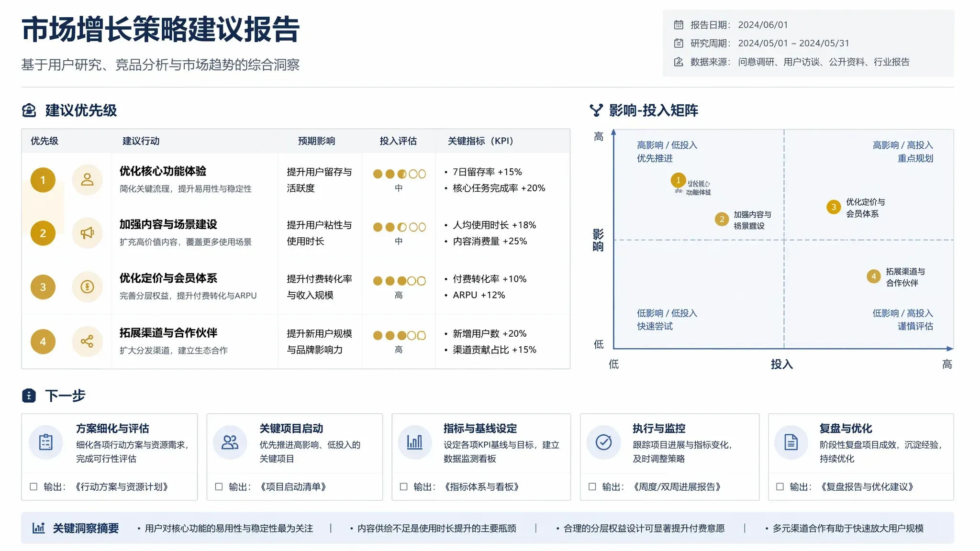This screenshot has height=551, width=980.
Task: Tick the 《指标体系与看板》 output checkbox
Action: (x=403, y=486)
